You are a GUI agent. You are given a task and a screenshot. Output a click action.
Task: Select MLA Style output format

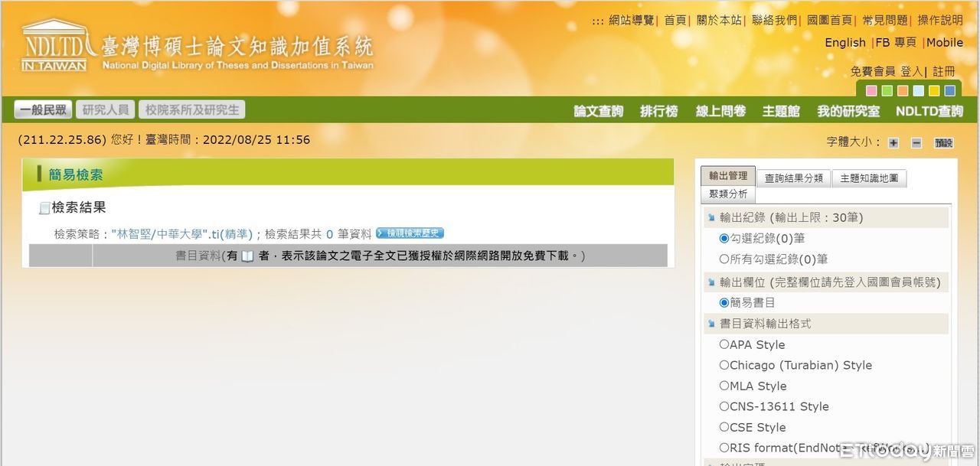pyautogui.click(x=724, y=386)
